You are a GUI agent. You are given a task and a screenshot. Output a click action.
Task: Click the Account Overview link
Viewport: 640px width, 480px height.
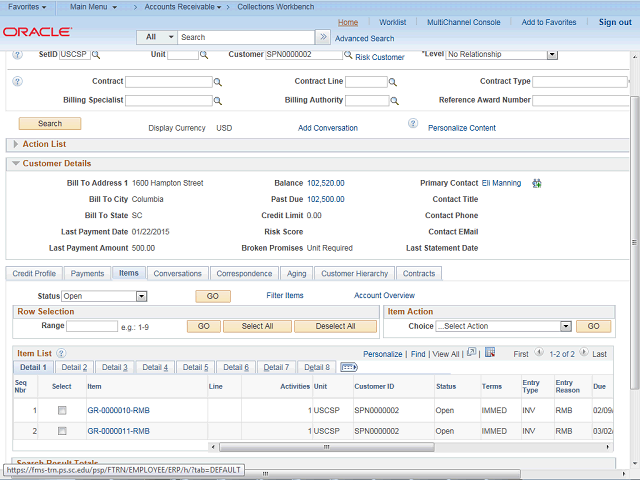384,296
